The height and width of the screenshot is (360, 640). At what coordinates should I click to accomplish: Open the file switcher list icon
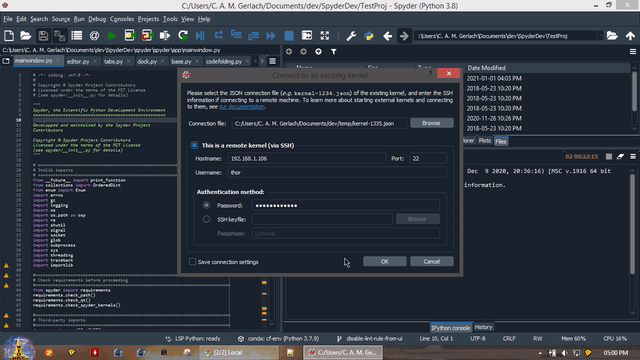pos(77,36)
